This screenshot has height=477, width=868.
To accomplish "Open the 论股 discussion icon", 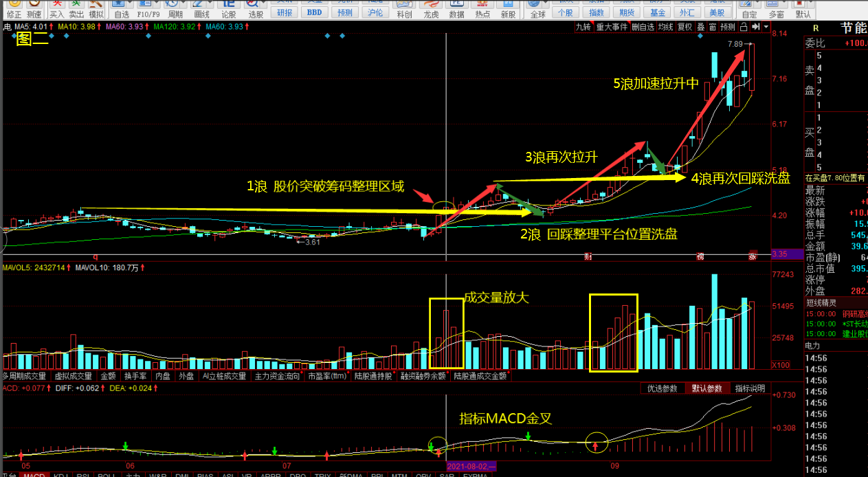I will (x=228, y=8).
